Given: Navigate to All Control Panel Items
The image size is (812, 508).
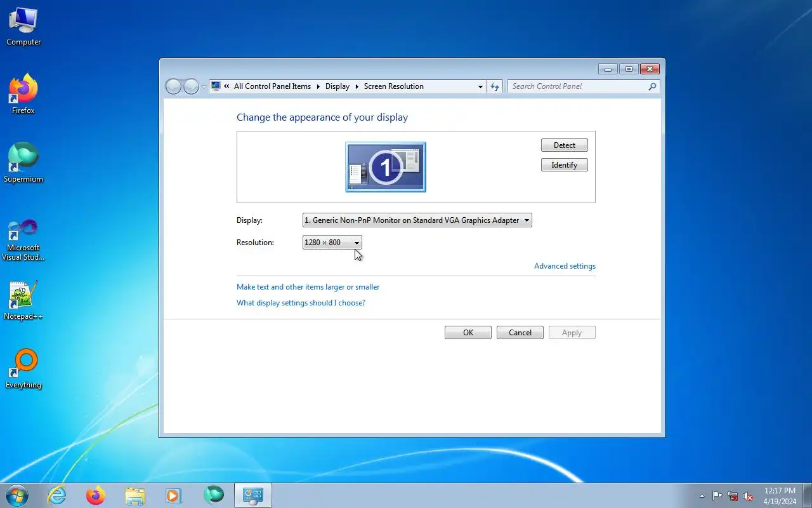Looking at the screenshot, I should point(272,86).
